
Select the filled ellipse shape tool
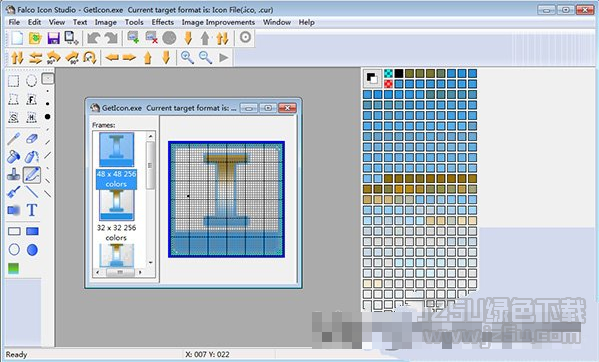click(32, 250)
